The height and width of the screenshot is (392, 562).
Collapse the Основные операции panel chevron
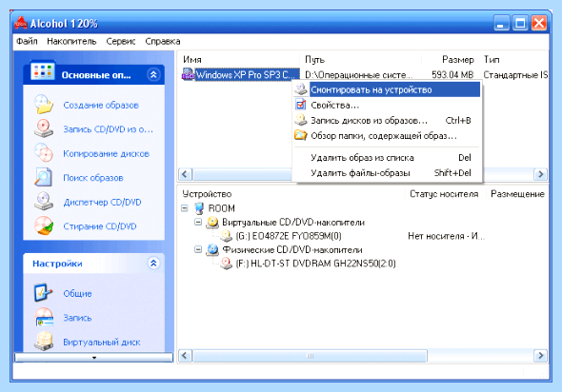click(153, 74)
